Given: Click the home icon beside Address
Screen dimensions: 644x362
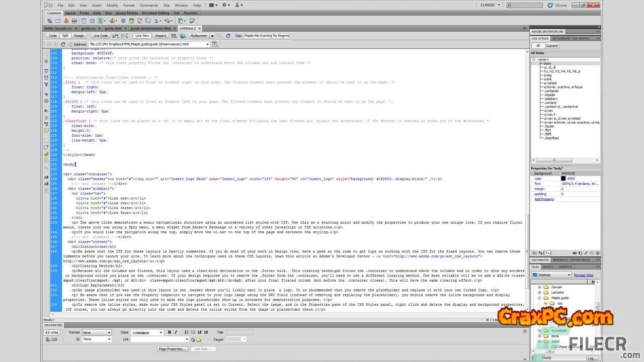Looking at the screenshot, I should pyautogui.click(x=69, y=44).
